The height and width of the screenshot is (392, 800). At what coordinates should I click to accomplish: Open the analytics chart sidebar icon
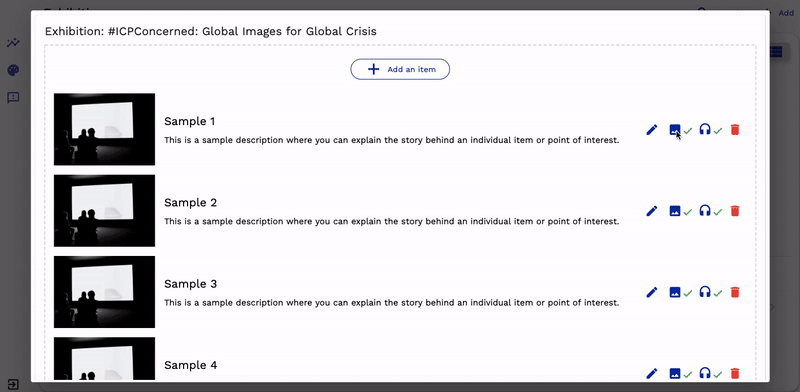click(x=13, y=42)
